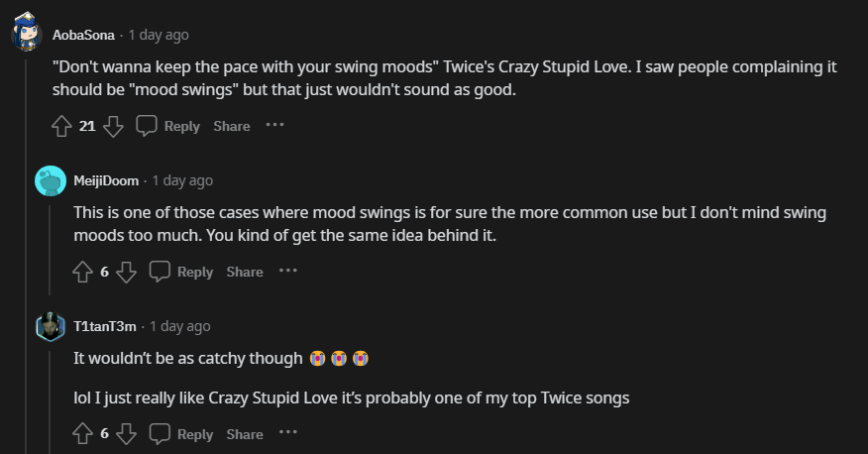Downvote MeijiDoom's comment
868x454 pixels.
[x=126, y=272]
